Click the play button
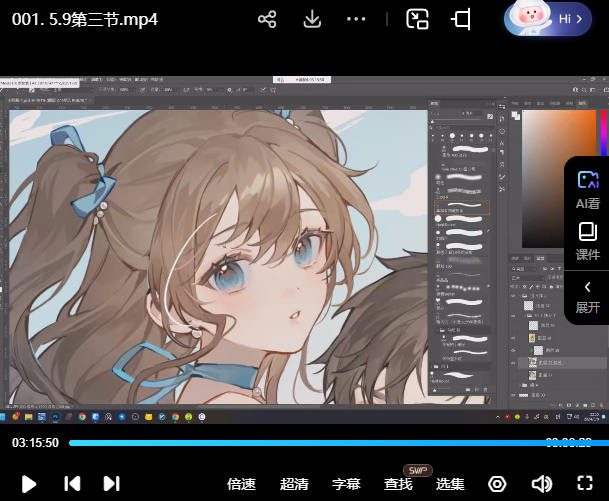The image size is (609, 501). [x=29, y=484]
